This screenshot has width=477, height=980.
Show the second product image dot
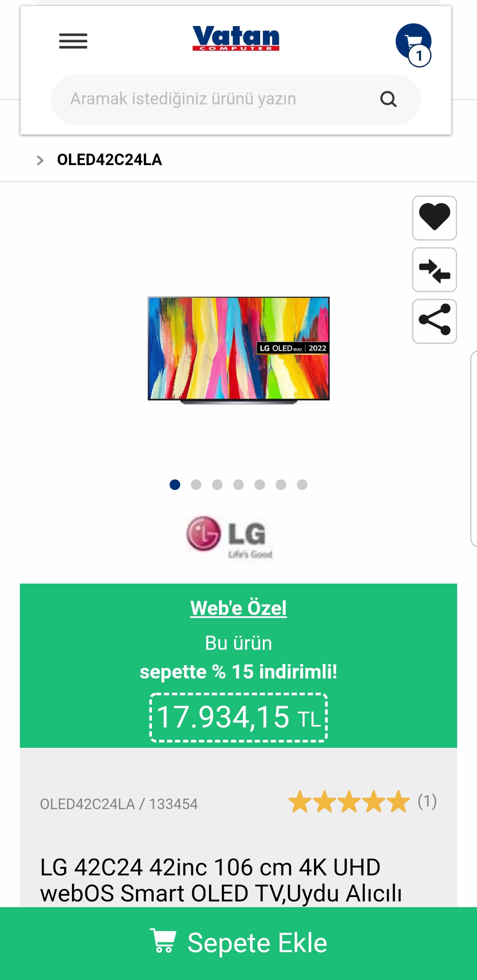(x=196, y=485)
